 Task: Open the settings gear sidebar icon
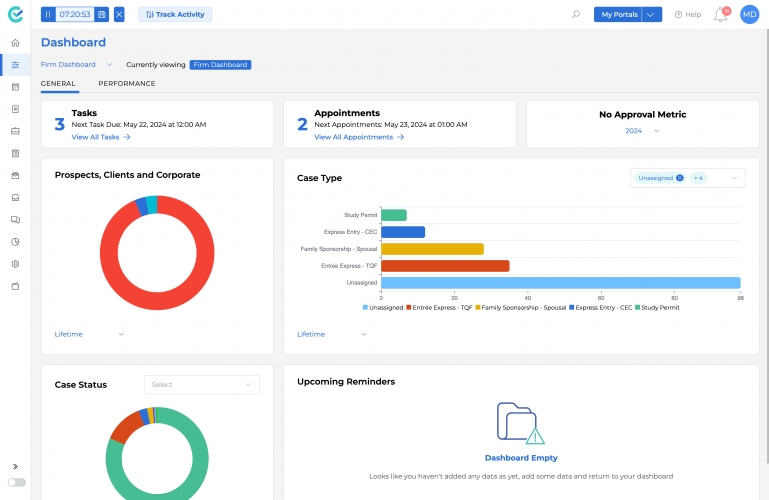tap(16, 264)
